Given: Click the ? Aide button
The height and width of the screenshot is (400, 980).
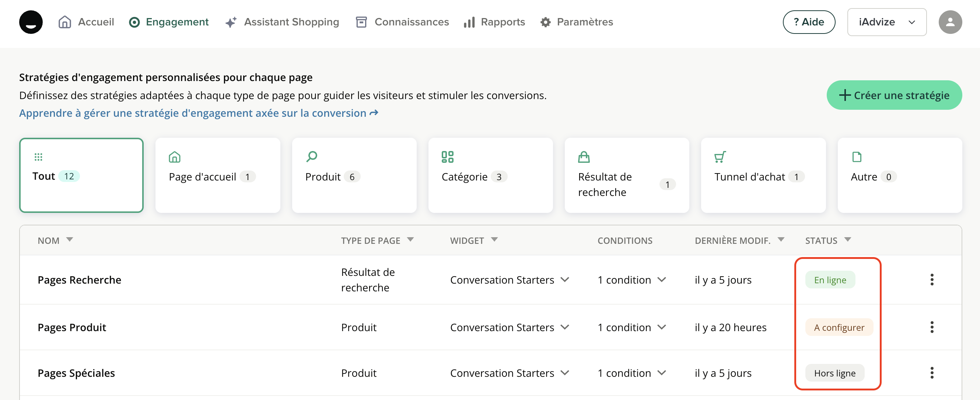Looking at the screenshot, I should coord(809,22).
